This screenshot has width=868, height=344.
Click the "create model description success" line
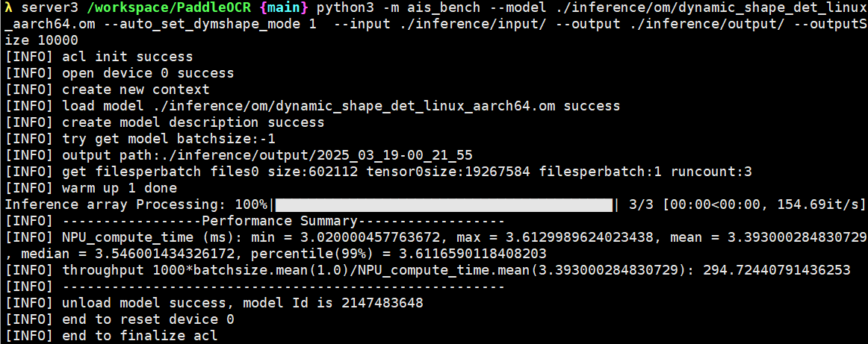click(x=193, y=122)
